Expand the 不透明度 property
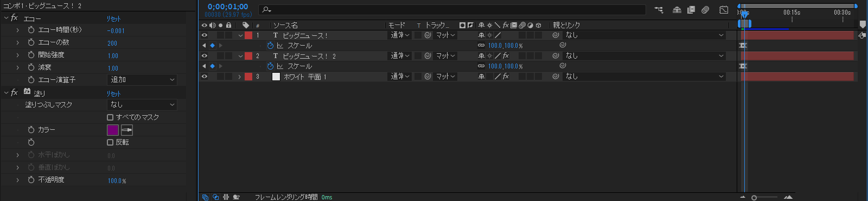The image size is (868, 201). [x=18, y=180]
